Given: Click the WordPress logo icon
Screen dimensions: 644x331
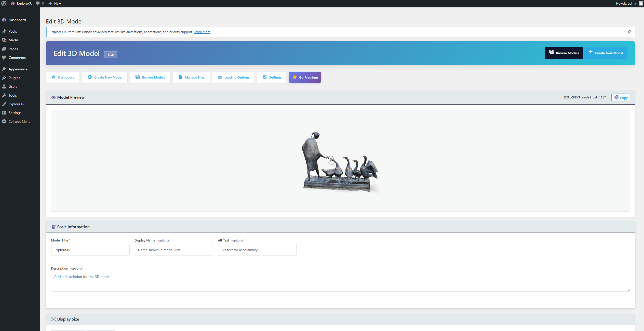Looking at the screenshot, I should 4,3.
